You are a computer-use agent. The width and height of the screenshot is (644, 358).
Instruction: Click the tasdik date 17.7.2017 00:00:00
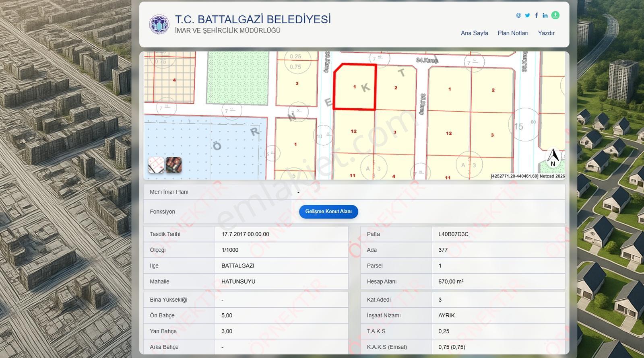tap(245, 234)
